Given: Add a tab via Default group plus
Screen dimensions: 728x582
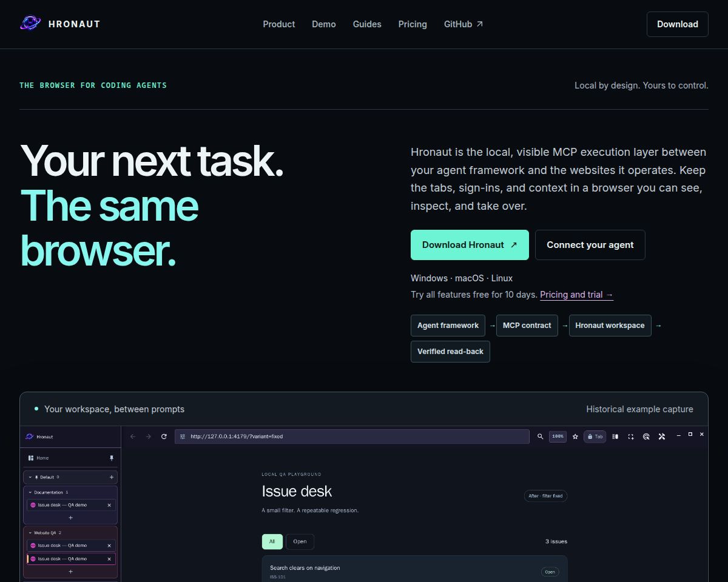Looking at the screenshot, I should (x=111, y=477).
